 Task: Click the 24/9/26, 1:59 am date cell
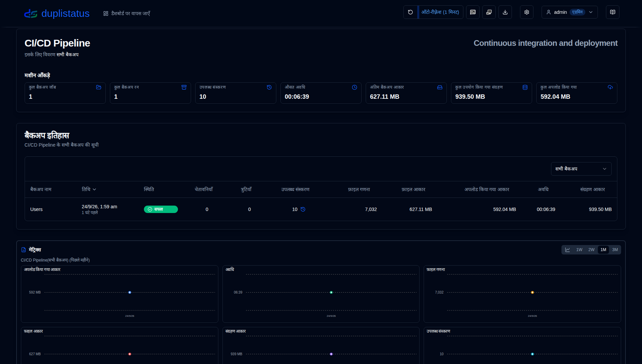[99, 207]
